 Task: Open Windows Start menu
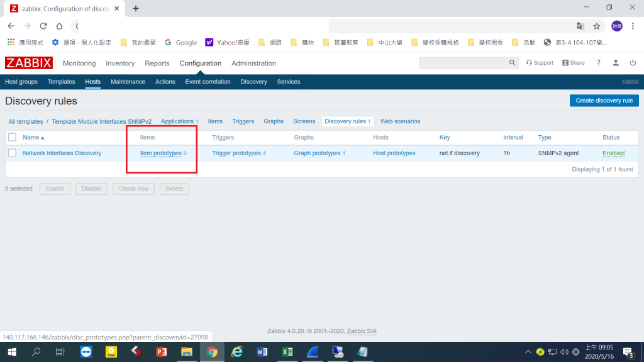tap(12, 352)
